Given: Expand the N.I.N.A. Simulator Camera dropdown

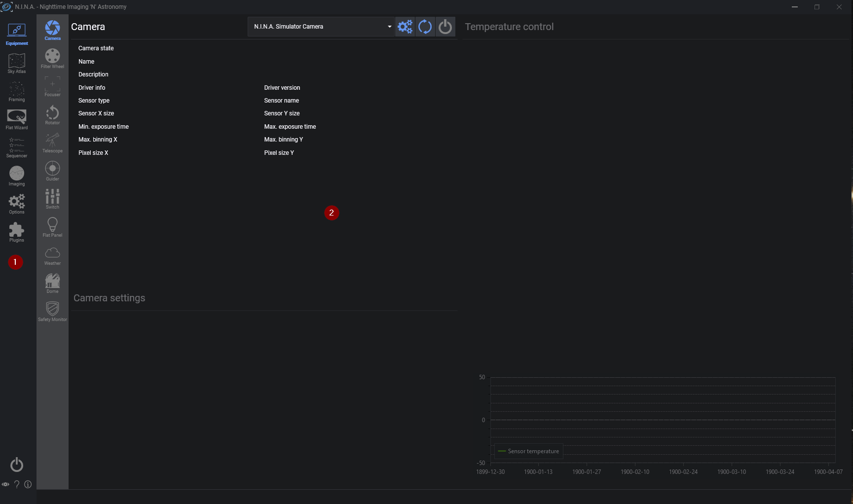Looking at the screenshot, I should point(320,27).
